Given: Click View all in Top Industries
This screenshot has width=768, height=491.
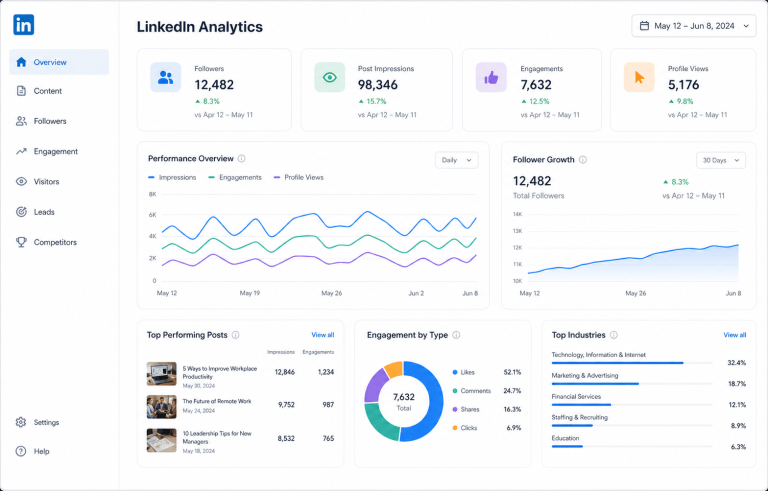Looking at the screenshot, I should [735, 335].
